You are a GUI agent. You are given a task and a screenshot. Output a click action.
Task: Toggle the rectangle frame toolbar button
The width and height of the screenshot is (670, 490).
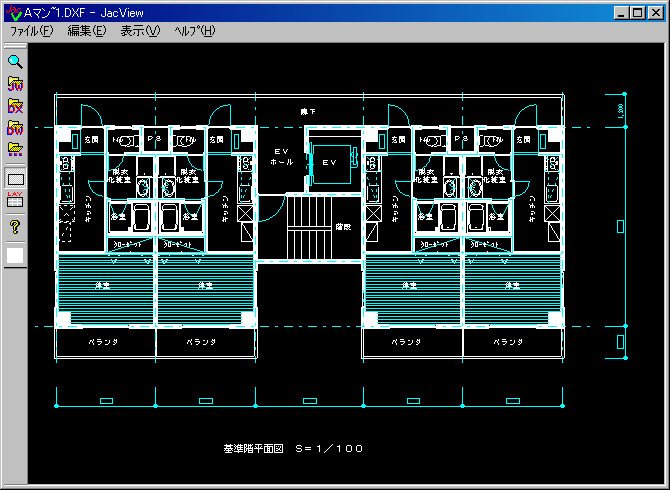coord(15,179)
